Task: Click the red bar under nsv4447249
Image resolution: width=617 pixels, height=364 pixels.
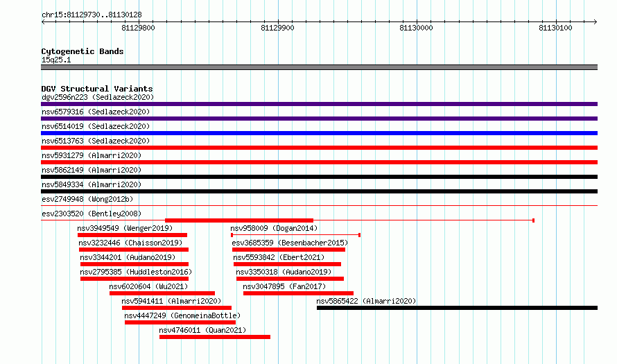Action: pos(180,322)
